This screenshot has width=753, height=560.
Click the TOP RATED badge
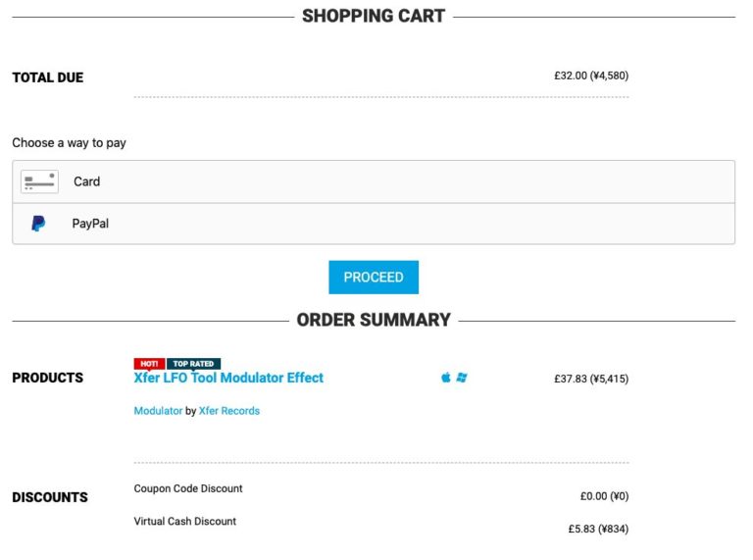[x=193, y=364]
